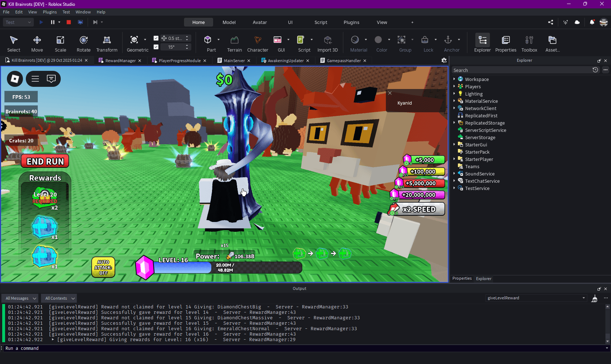The height and width of the screenshot is (364, 611).
Task: Close the Kyanid player popup
Action: tap(390, 93)
